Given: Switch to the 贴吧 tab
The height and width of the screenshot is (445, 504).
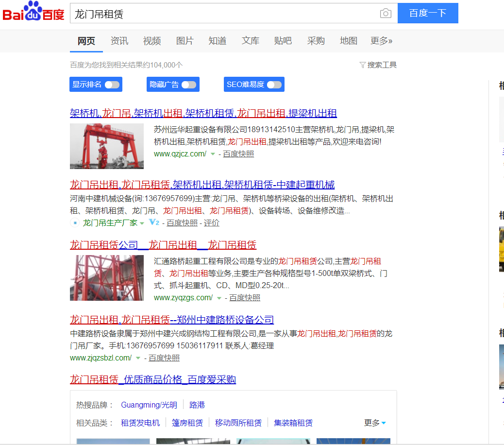Looking at the screenshot, I should [283, 41].
